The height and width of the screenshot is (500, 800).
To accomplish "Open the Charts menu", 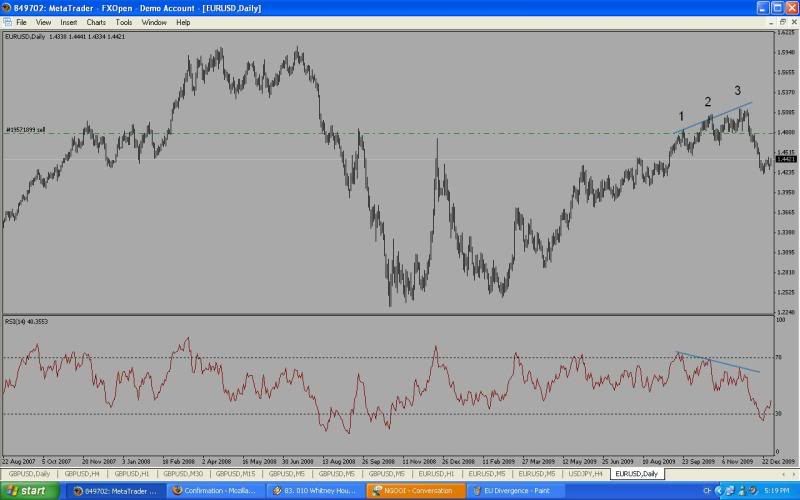I will pos(96,21).
